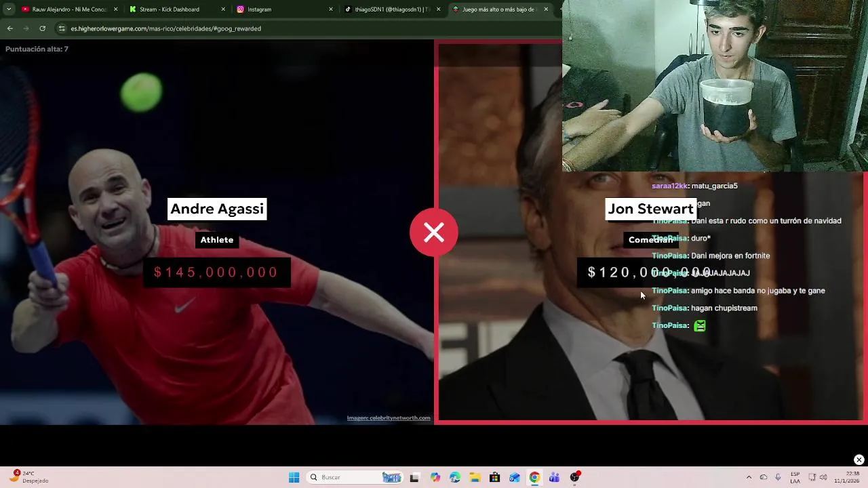Expand the hidden system tray icons chevron
Screen dimensions: 868x488
point(749,477)
